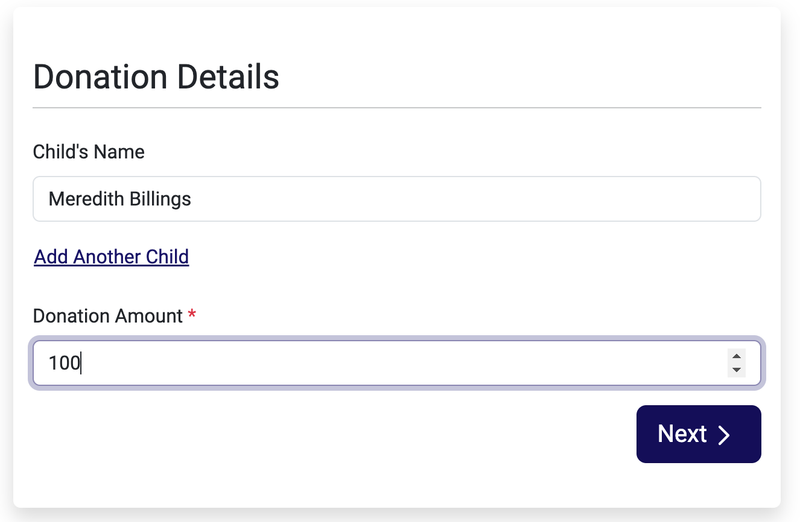Viewport: 800px width, 522px height.
Task: Place cursor on the surname Billings
Action: pos(161,199)
